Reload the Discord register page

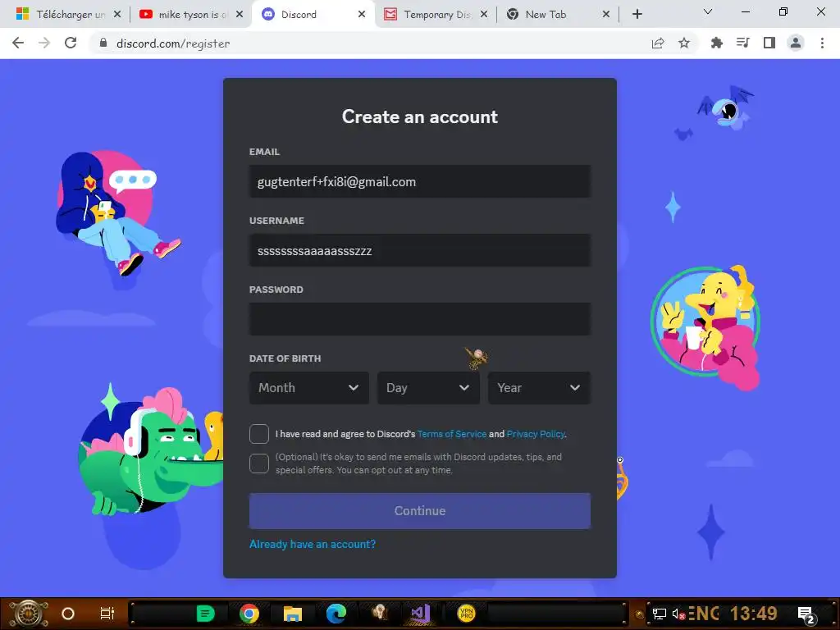[x=71, y=43]
